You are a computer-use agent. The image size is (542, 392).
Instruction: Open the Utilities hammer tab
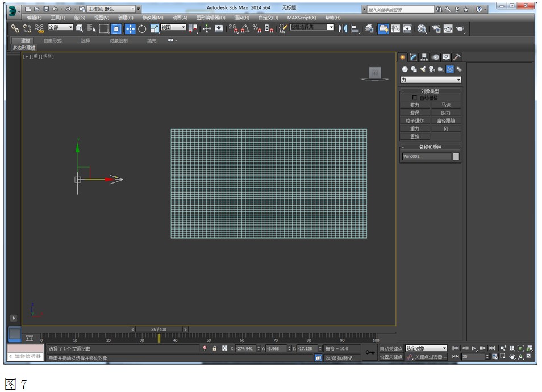click(x=457, y=57)
